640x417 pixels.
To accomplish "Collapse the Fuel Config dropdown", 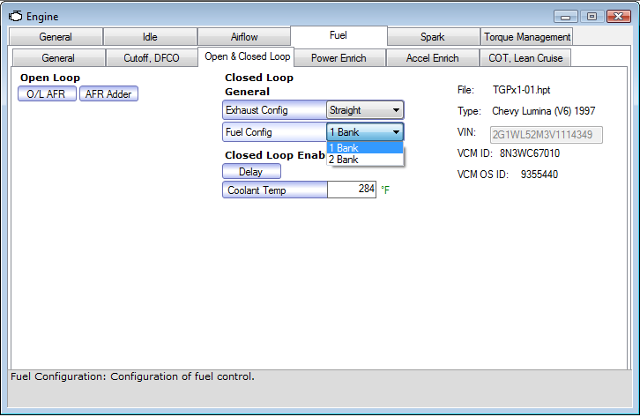I will tap(396, 132).
